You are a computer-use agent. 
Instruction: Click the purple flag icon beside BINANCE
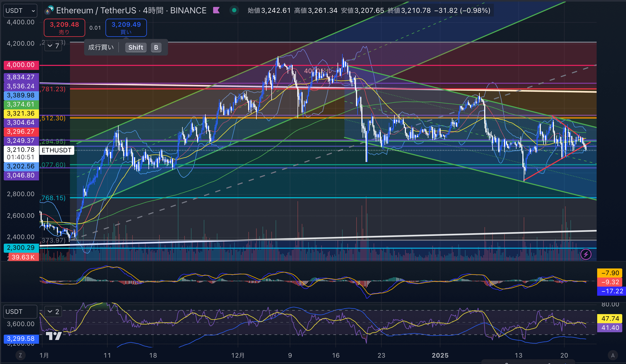216,10
